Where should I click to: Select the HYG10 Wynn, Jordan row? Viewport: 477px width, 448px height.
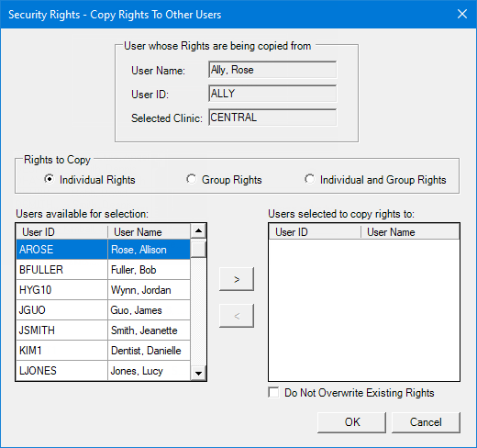tap(103, 290)
